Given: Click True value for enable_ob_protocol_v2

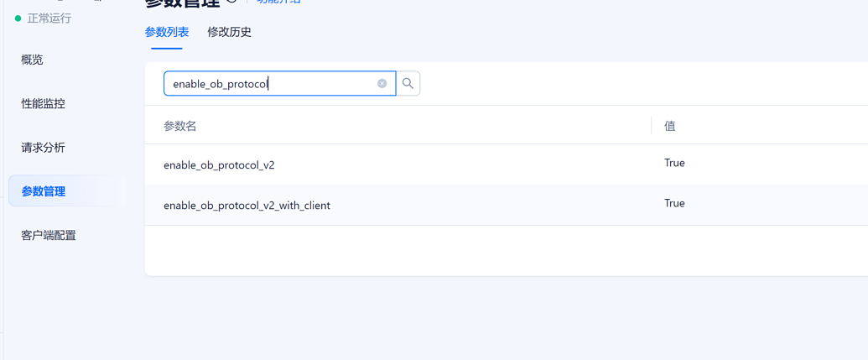Looking at the screenshot, I should pyautogui.click(x=674, y=163).
